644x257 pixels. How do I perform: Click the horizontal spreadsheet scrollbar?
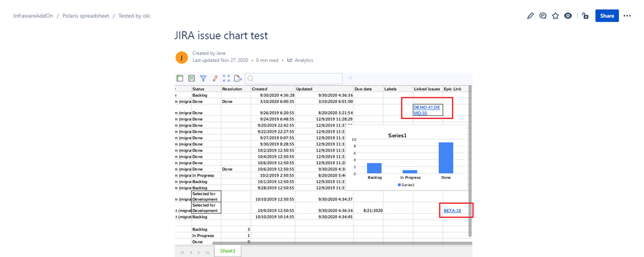(342, 243)
